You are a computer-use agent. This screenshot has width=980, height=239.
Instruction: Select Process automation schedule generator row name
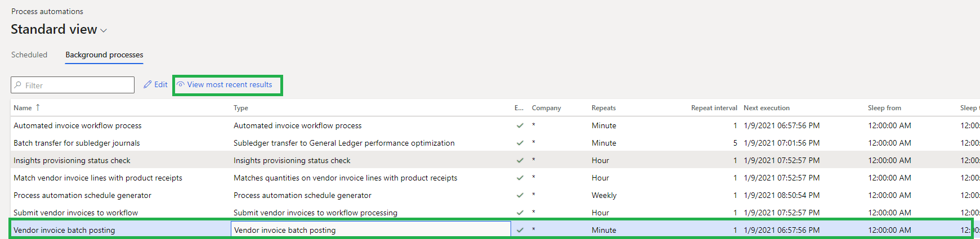click(x=82, y=196)
